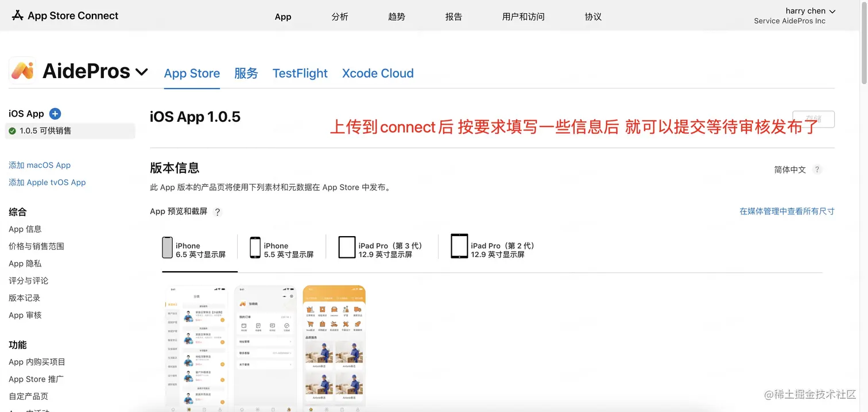Open 报告 in top navigation
Viewport: 868px width, 412px height.
pos(454,17)
